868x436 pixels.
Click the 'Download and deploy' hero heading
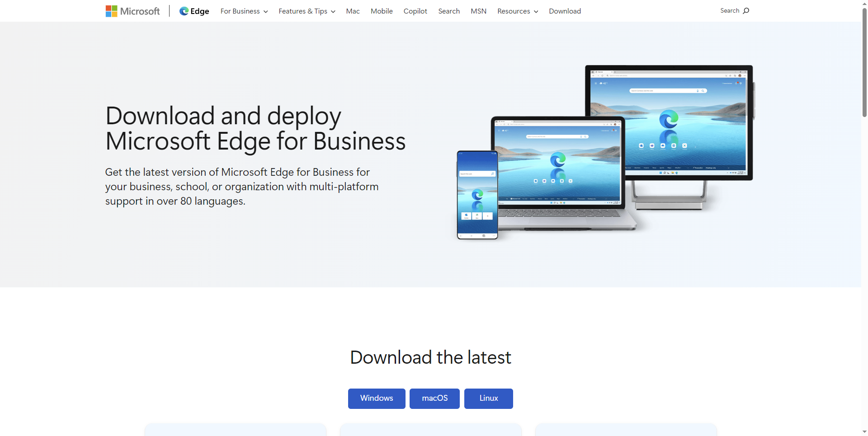(255, 128)
